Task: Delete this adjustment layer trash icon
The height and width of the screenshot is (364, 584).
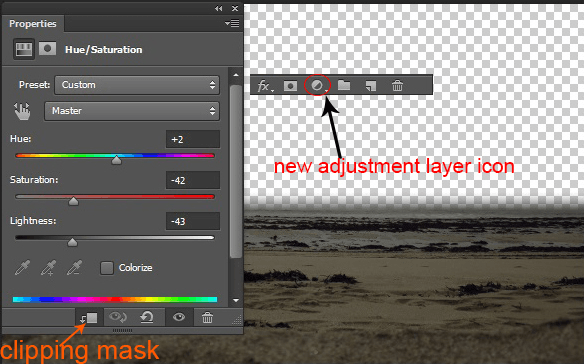Action: (207, 317)
